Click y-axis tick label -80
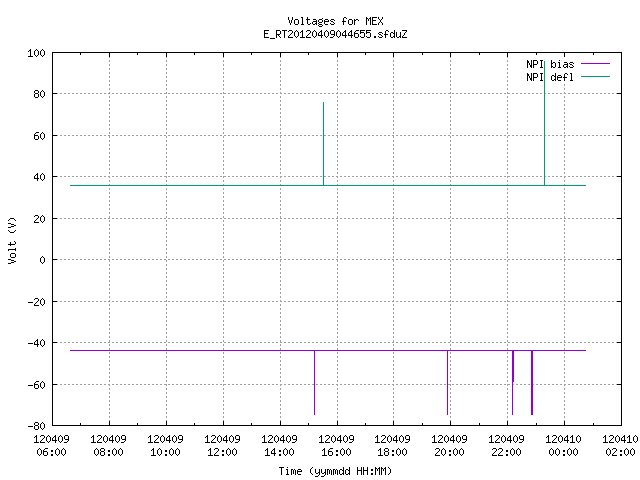Image resolution: width=640 pixels, height=480 pixels. tap(36, 426)
